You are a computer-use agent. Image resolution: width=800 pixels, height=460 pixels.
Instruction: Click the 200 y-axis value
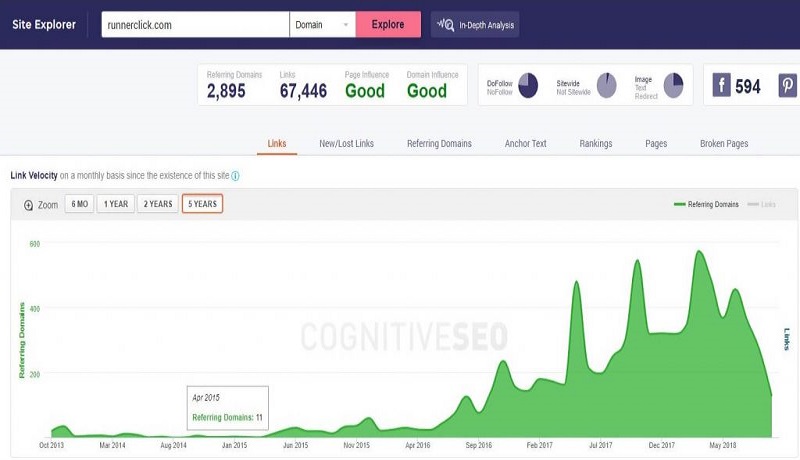pyautogui.click(x=35, y=374)
